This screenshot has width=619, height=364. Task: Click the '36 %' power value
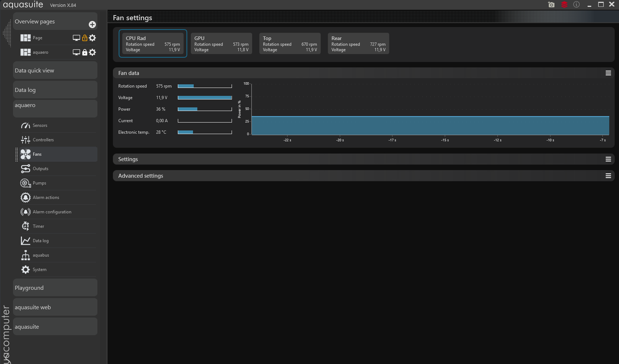coord(161,109)
